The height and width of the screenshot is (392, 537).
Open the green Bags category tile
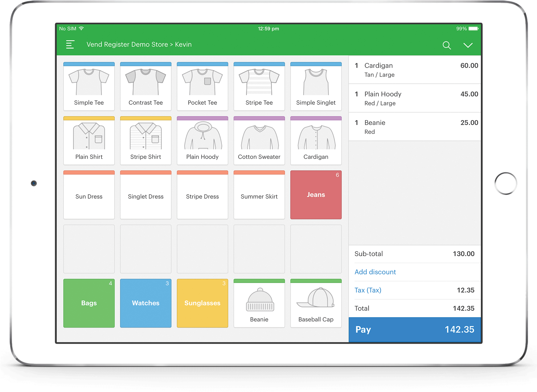[x=89, y=303]
